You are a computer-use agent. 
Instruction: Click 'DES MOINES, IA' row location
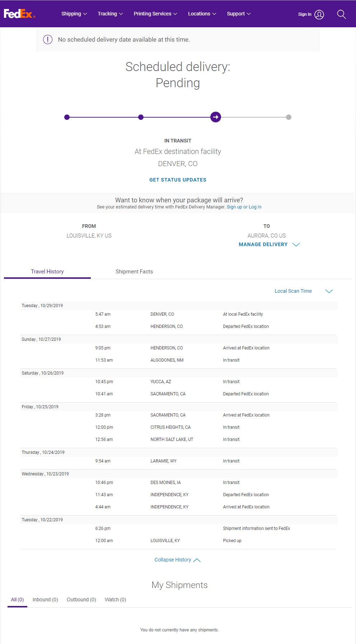166,483
